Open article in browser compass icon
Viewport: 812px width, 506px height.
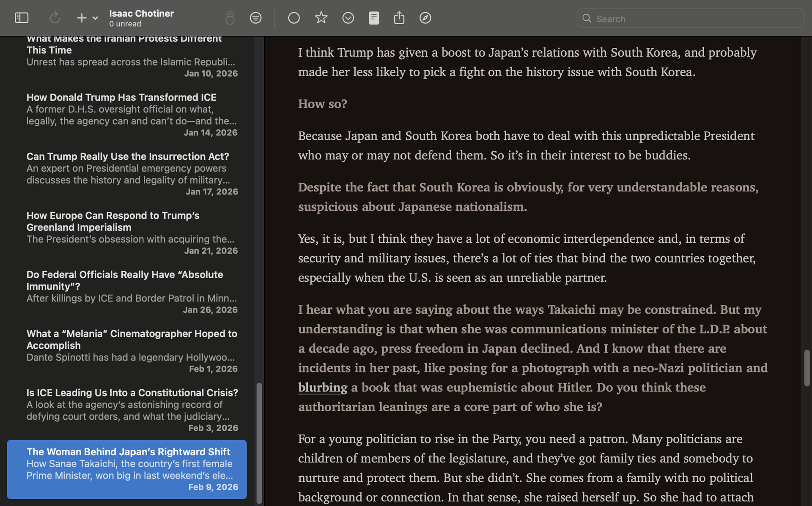coord(425,18)
